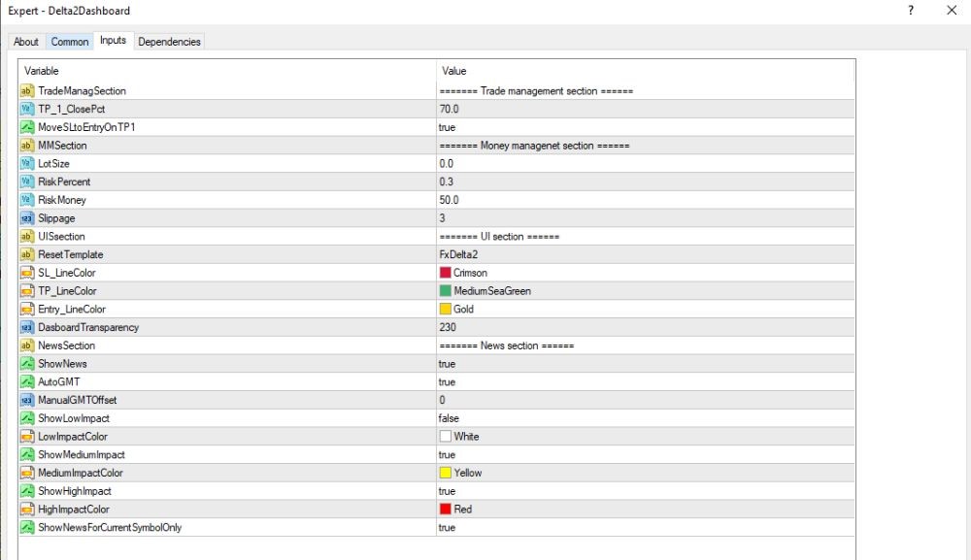Click the ShowNewsForCurrentSymbolOnly boolean icon

point(26,528)
